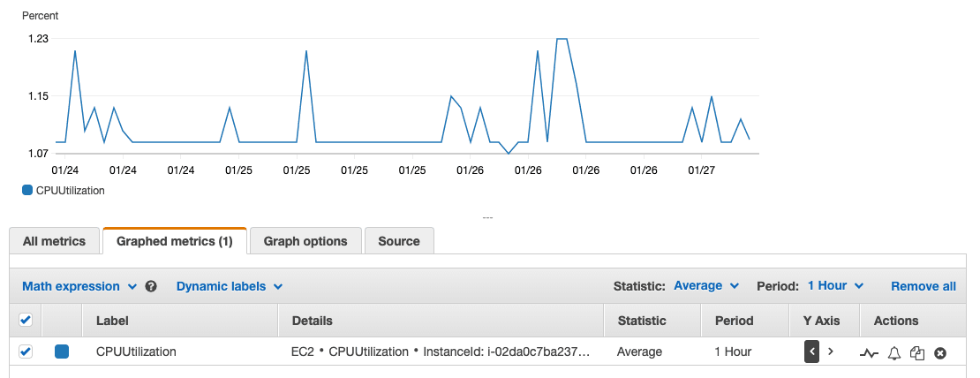Viewport: 980px width, 378px height.
Task: Move metric to left Y axis
Action: [812, 352]
